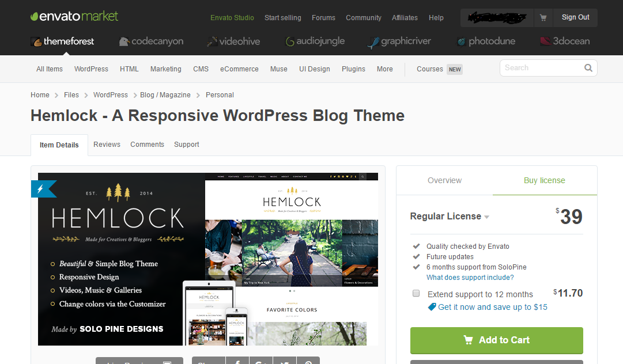Screen dimensions: 623x364
Task: Switch to the Overview tab
Action: tap(444, 181)
